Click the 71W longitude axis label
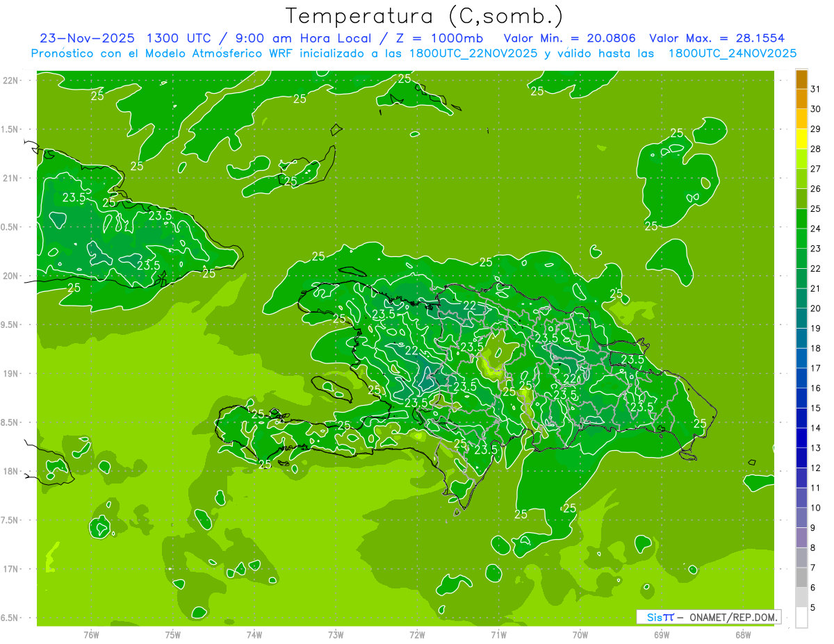This screenshot has height=644, width=834. [x=498, y=635]
